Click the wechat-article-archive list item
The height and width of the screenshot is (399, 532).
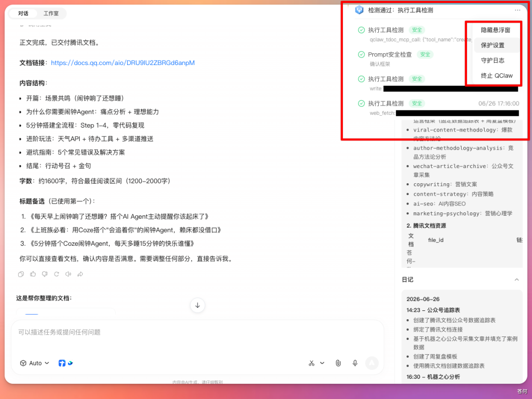pos(463,170)
